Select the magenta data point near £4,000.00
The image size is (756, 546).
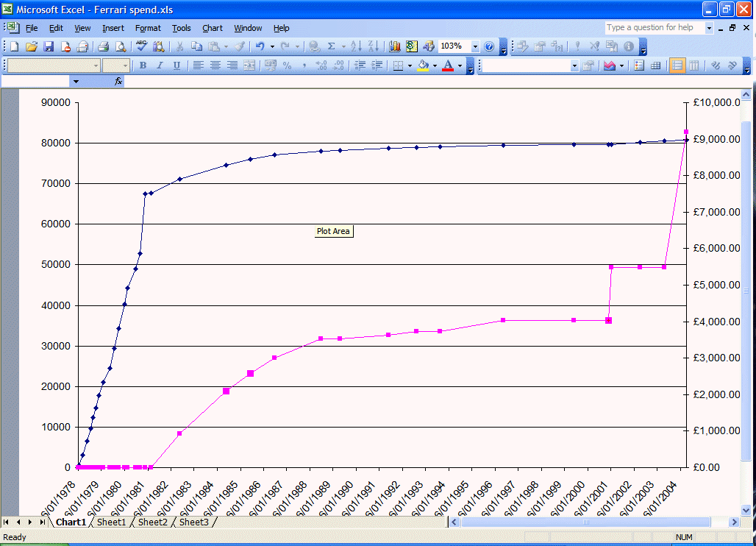608,321
